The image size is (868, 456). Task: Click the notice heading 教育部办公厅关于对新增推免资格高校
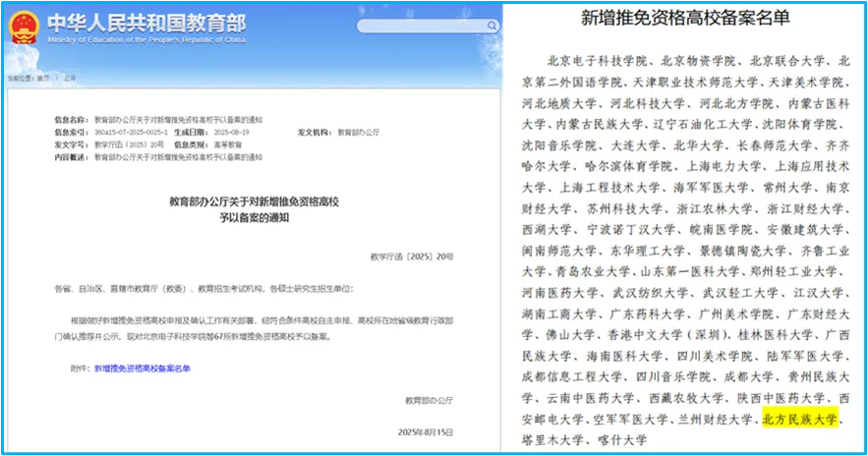coord(254,202)
